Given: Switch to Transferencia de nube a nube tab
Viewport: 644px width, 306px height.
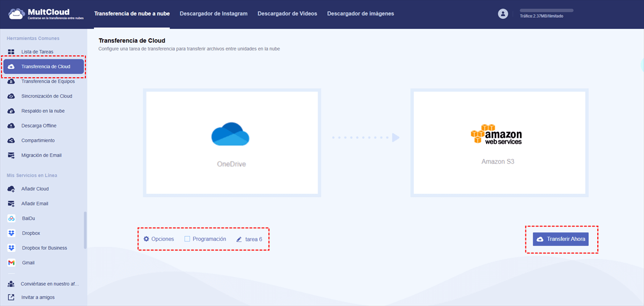Looking at the screenshot, I should 132,13.
